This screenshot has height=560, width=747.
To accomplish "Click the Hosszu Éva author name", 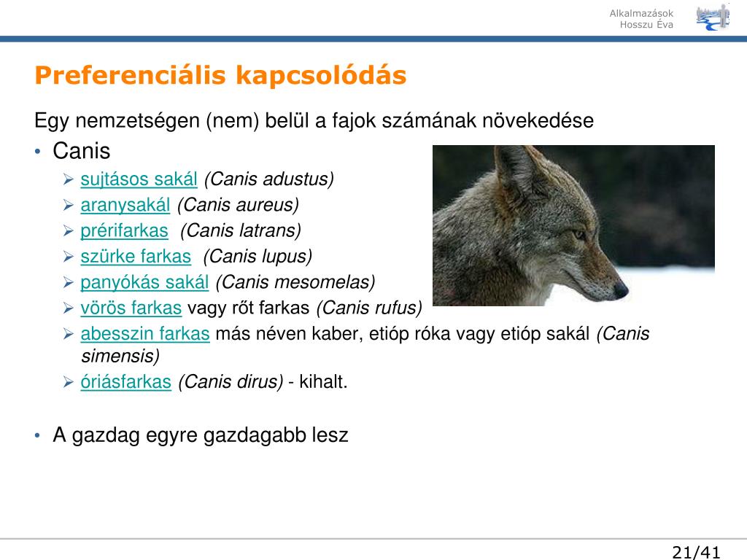I will [646, 25].
